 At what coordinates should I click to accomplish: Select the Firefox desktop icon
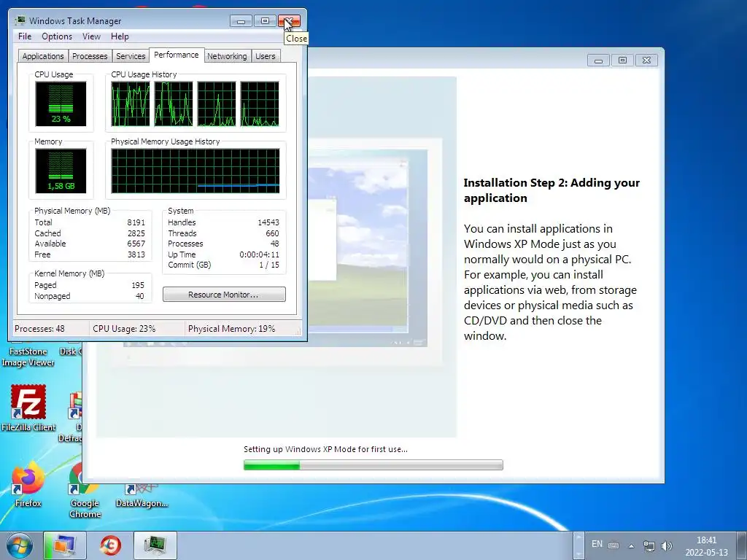click(28, 484)
